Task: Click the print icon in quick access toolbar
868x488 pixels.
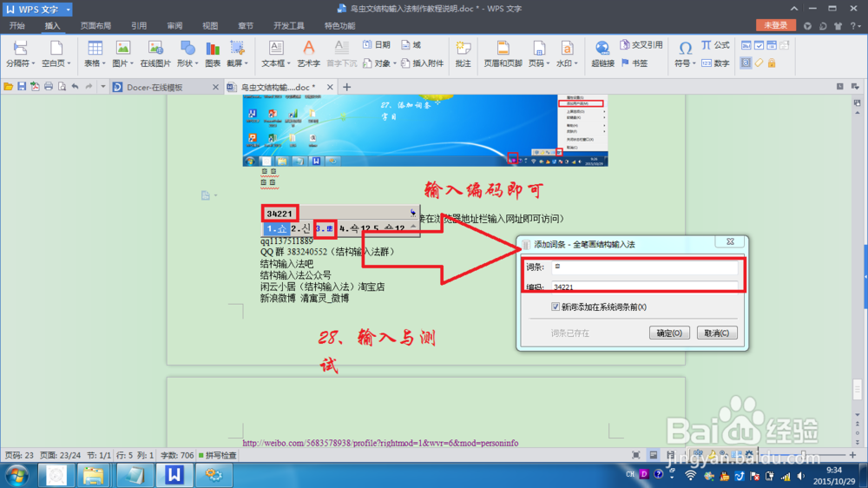Action: (x=49, y=87)
